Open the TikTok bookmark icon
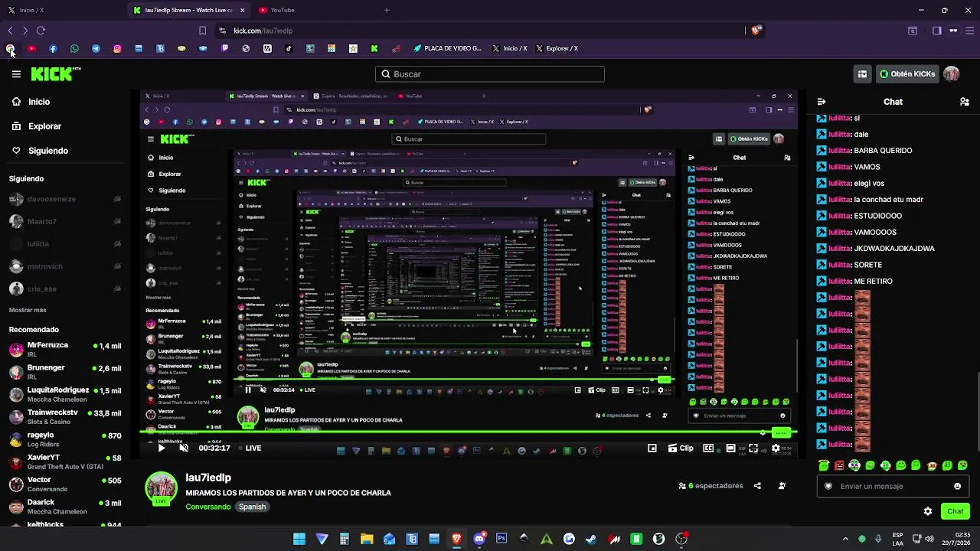Viewport: 980px width, 551px height. point(289,48)
